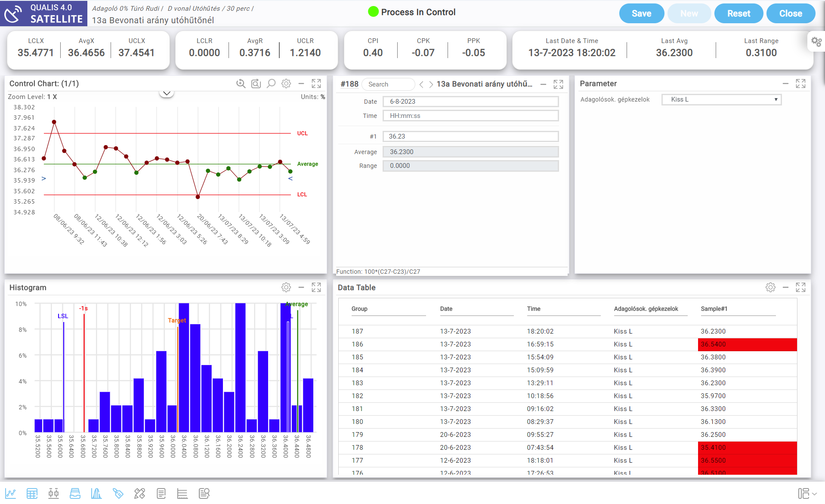Open the pencil and ruler icon in the bottom toolbar

[139, 493]
